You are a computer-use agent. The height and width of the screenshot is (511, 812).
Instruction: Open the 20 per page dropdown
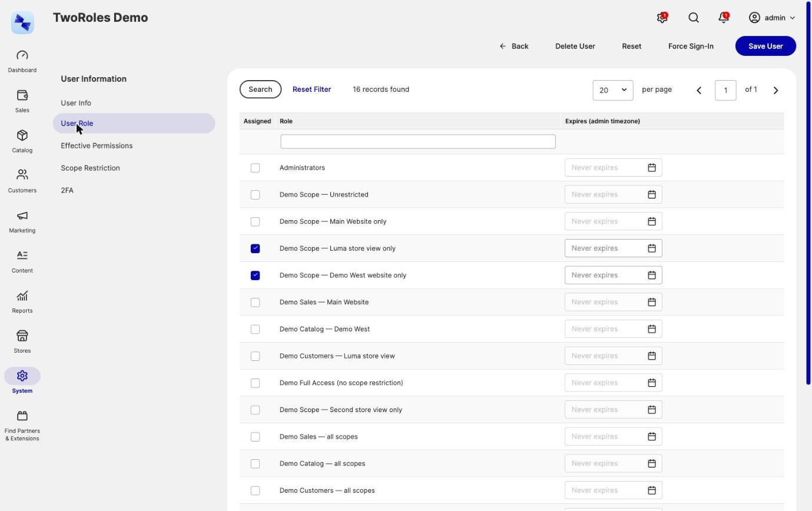pyautogui.click(x=613, y=90)
